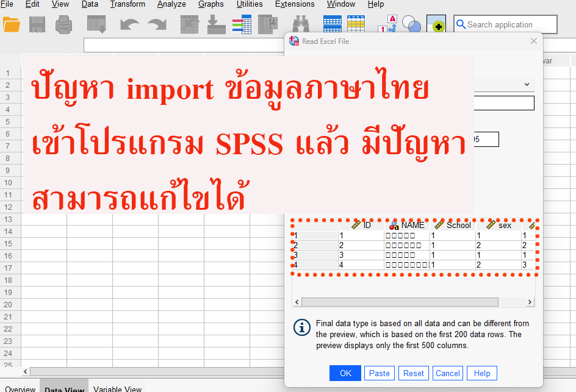576x392 pixels.
Task: Insert cases toolbar icon
Action: [332, 24]
